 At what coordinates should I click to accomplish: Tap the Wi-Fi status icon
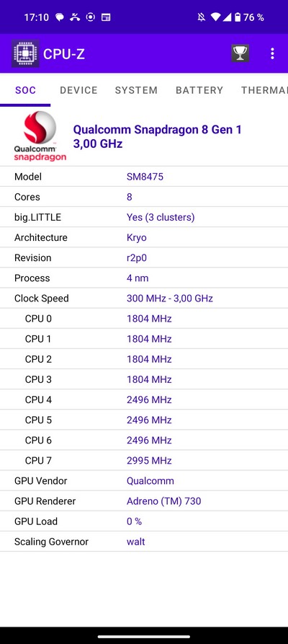coord(216,17)
